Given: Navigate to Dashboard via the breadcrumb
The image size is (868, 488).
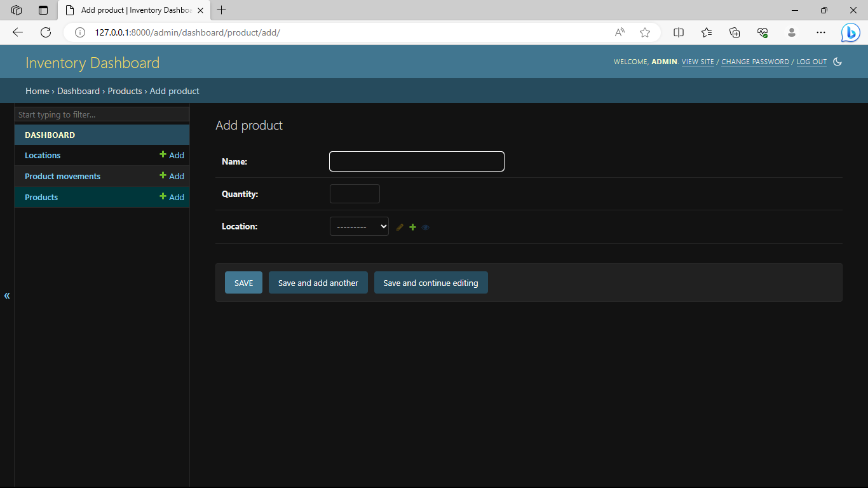Looking at the screenshot, I should click(78, 91).
